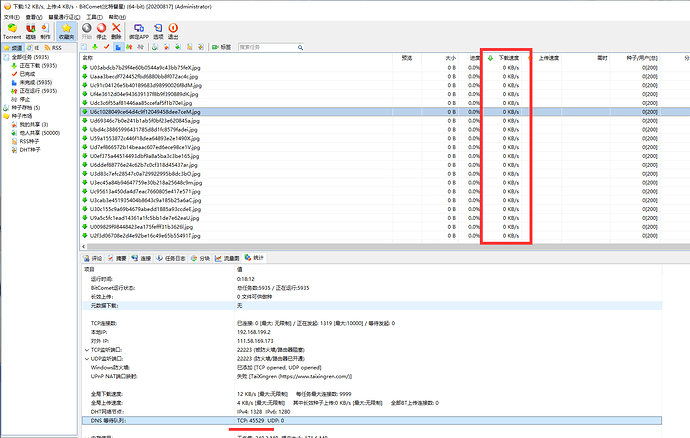Switch to the 摘要 summary tab
Viewport: 690px width, 438px height.
tap(117, 258)
